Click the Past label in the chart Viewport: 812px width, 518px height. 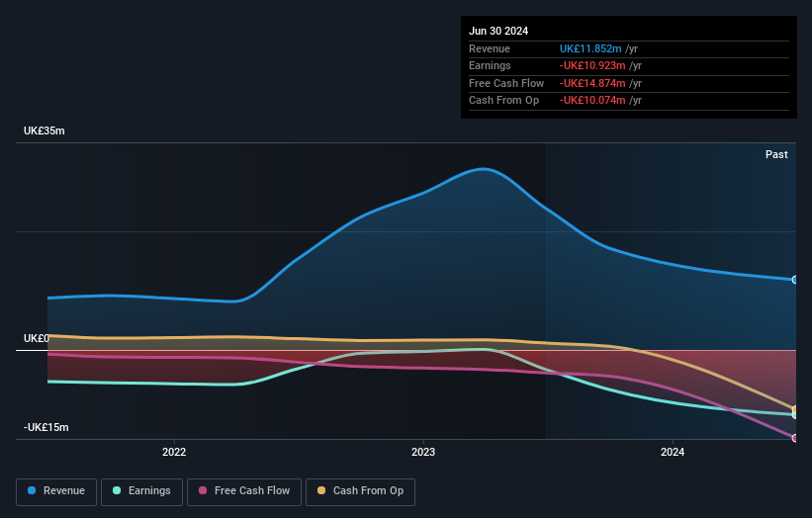click(776, 154)
